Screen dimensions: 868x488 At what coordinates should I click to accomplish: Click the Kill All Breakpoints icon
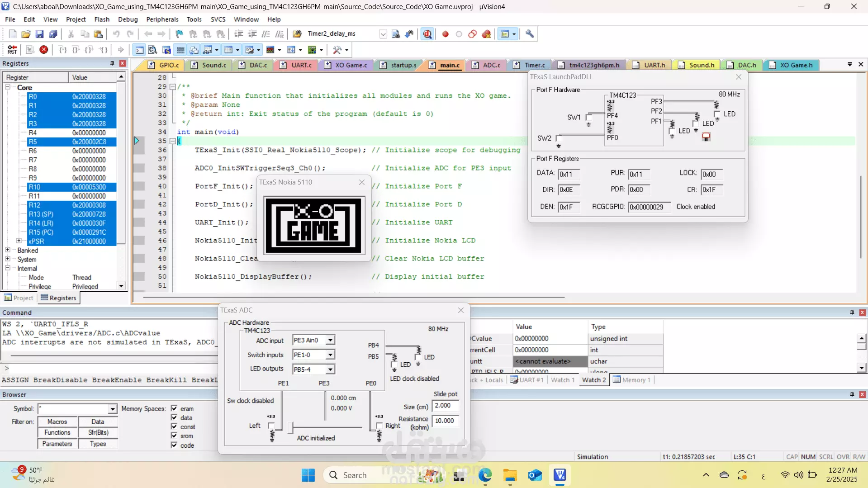(x=487, y=34)
